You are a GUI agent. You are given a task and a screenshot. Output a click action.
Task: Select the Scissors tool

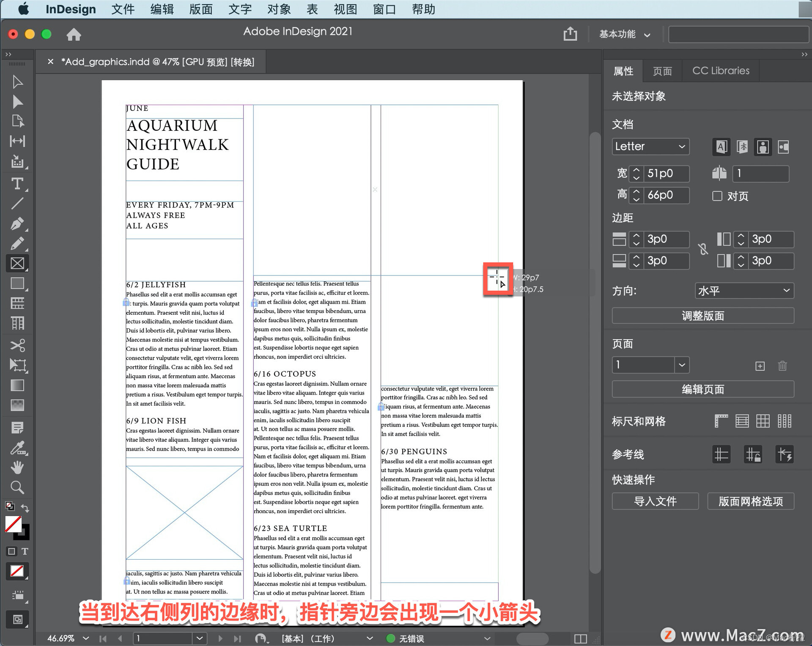tap(17, 345)
